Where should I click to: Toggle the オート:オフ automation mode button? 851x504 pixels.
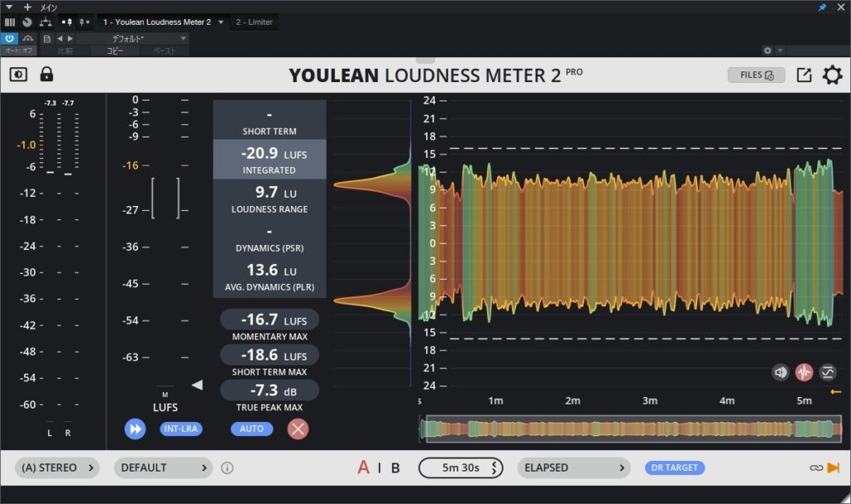(x=19, y=51)
